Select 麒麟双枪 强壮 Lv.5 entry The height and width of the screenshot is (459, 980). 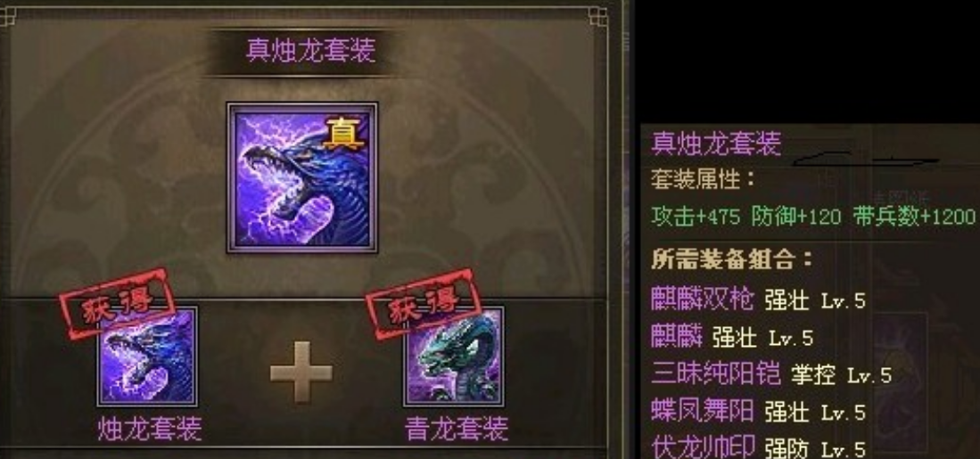(x=758, y=300)
